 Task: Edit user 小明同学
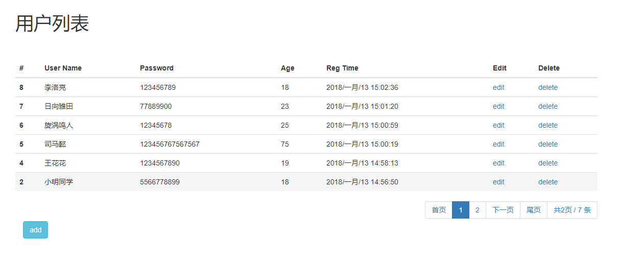[498, 182]
